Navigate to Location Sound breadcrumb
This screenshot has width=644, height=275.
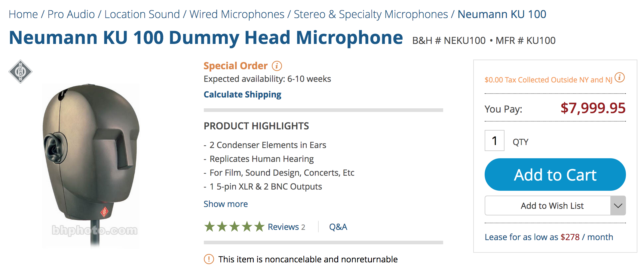[142, 14]
